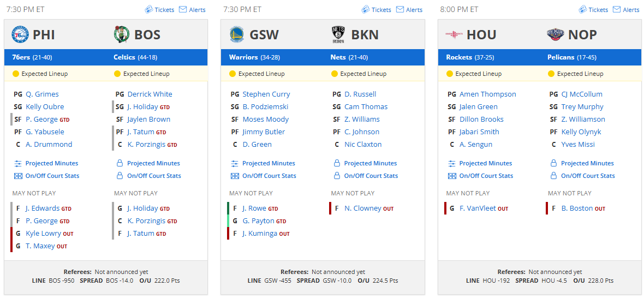The height and width of the screenshot is (298, 644).
Task: Open locked Celtics Projected Minutes
Action: (x=153, y=163)
